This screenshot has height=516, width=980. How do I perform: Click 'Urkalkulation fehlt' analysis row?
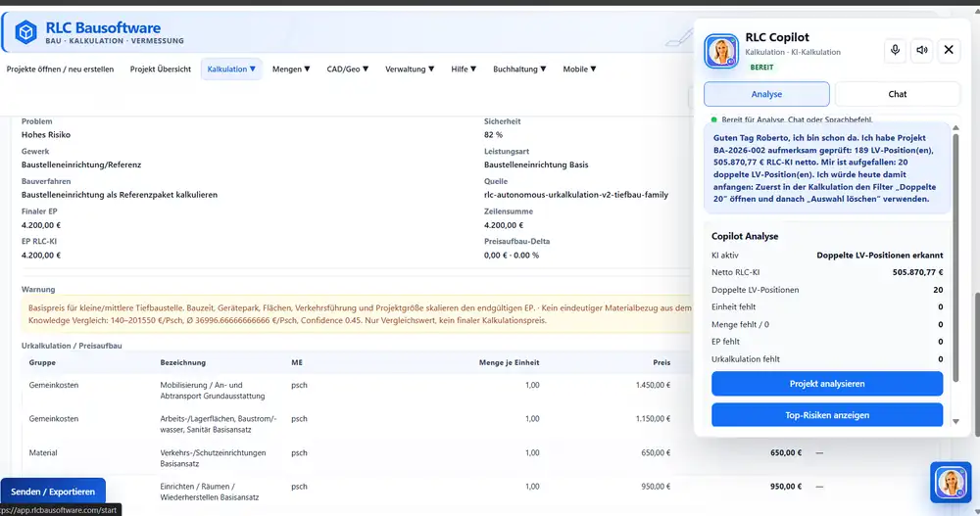click(827, 359)
